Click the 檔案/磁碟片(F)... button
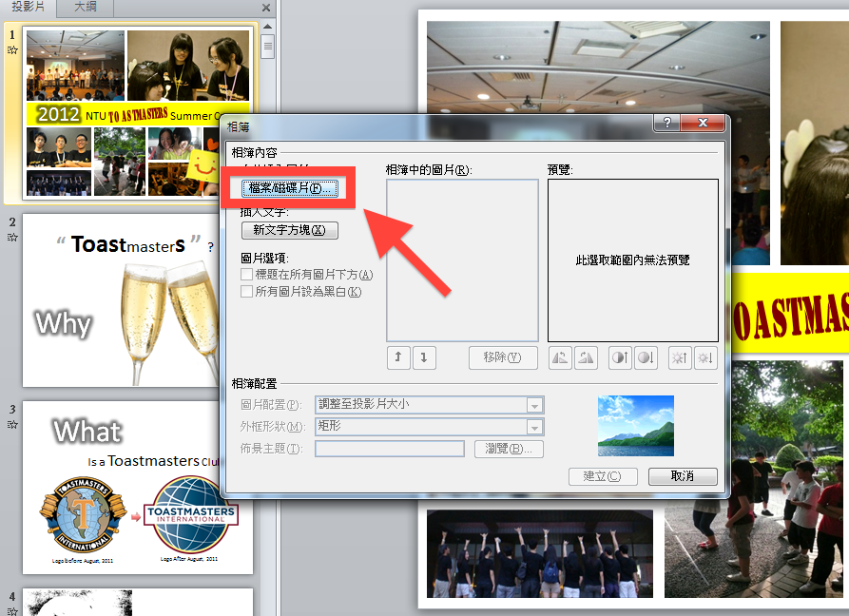849x616 pixels. coord(290,188)
